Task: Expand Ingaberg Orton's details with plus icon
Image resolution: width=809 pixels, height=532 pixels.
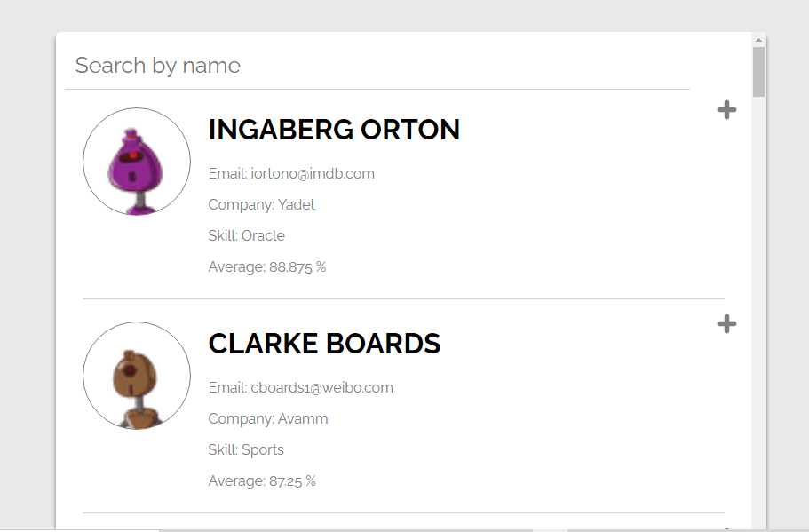Action: pos(726,110)
